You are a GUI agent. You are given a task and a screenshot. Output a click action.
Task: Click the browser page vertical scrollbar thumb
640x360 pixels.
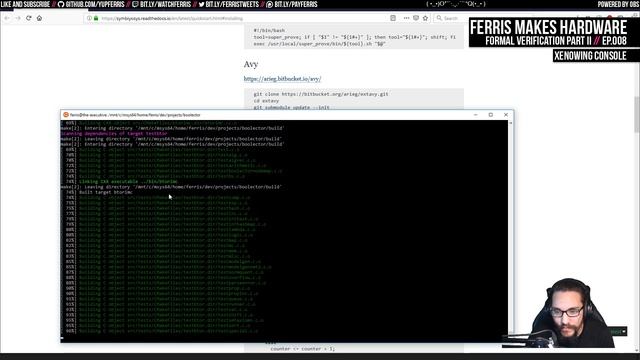point(636,114)
